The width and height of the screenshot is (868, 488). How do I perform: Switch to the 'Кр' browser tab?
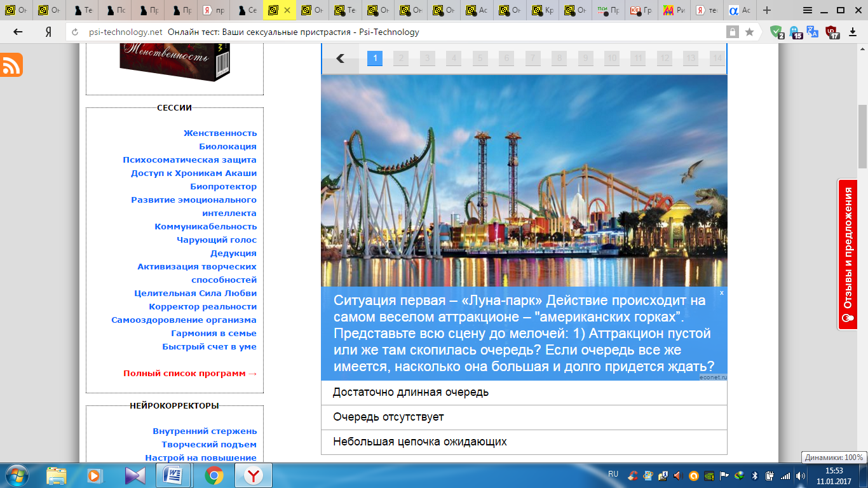544,10
